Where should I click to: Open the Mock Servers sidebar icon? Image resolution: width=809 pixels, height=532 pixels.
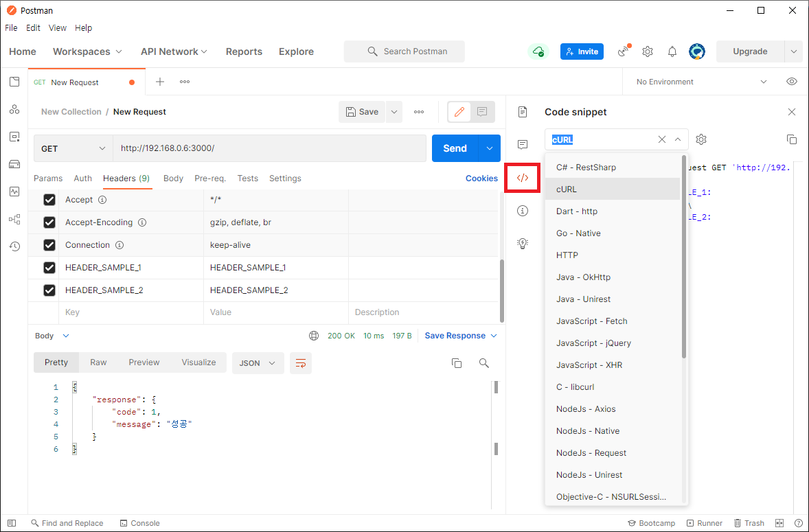(x=14, y=164)
